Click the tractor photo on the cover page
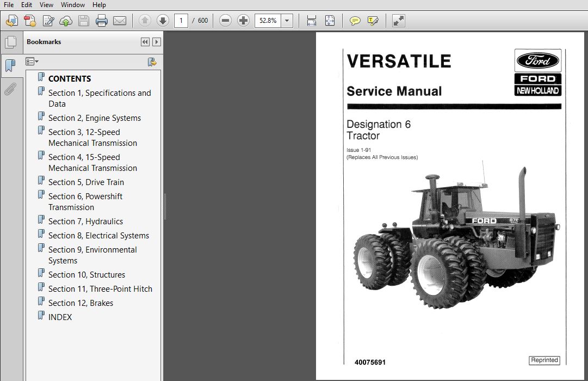The width and height of the screenshot is (588, 381). pos(456,236)
